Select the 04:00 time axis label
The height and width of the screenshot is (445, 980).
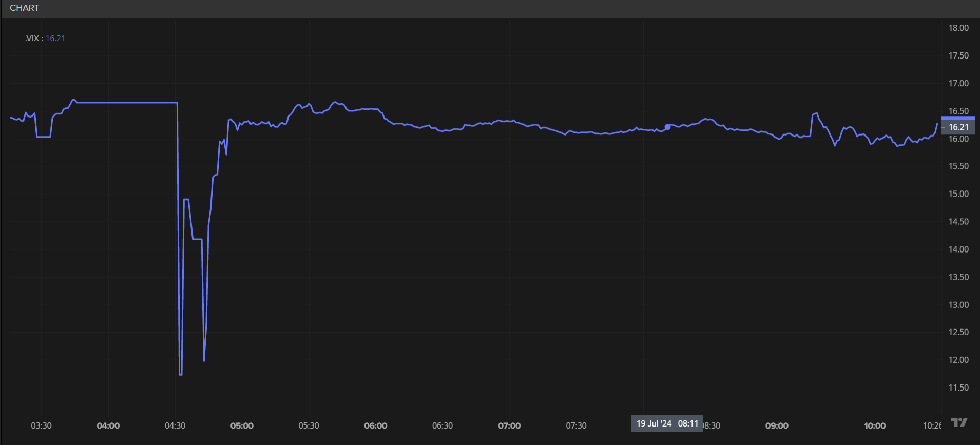[x=108, y=425]
